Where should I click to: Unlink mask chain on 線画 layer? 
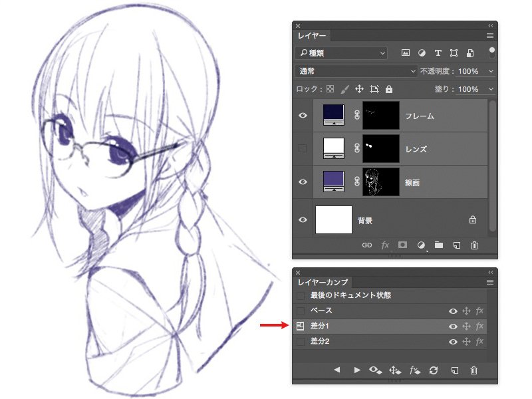357,182
